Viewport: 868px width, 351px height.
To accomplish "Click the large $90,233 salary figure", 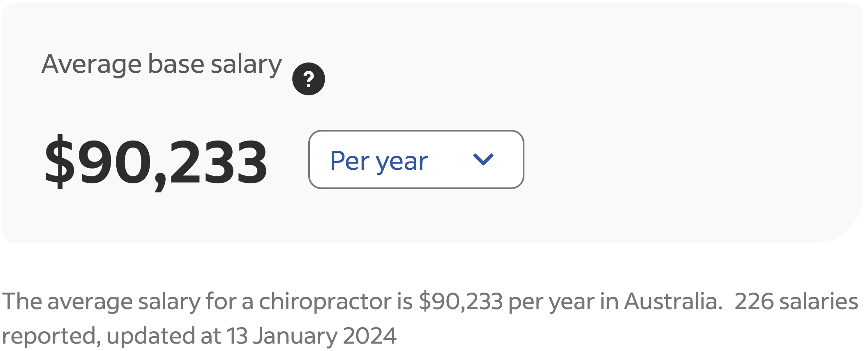I will (x=156, y=162).
